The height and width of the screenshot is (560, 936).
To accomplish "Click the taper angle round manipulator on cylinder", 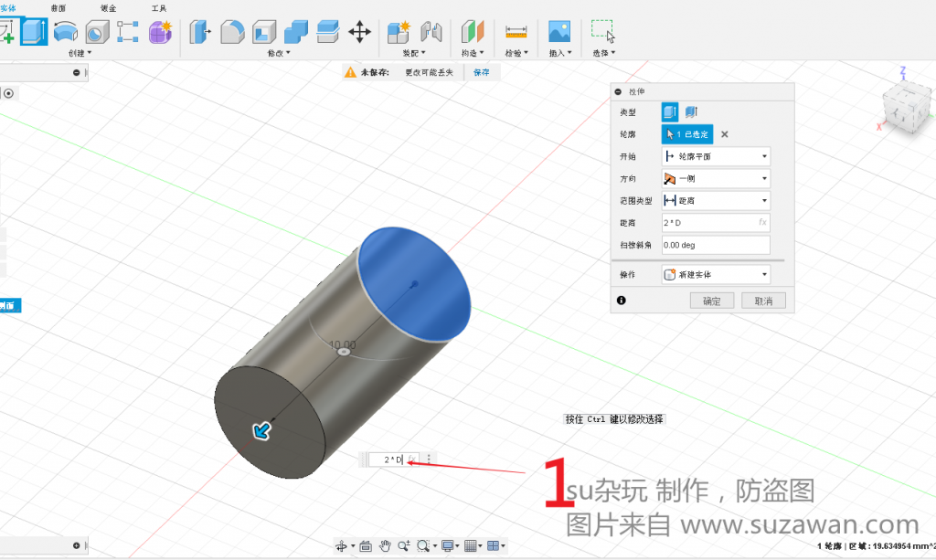I will pos(344,352).
